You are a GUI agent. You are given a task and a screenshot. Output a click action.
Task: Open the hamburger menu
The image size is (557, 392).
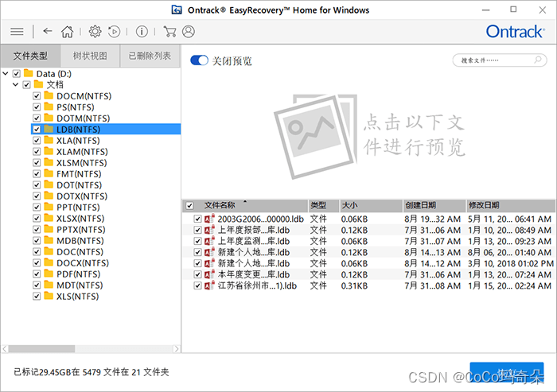pyautogui.click(x=16, y=32)
